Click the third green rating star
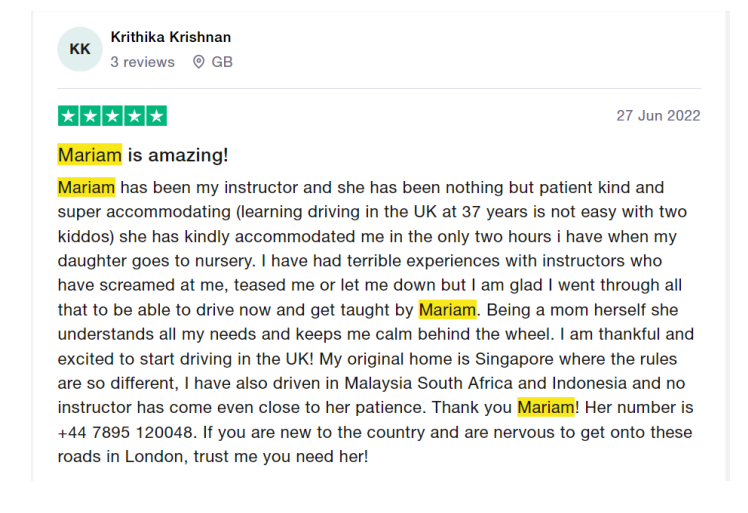748x513 pixels. click(113, 116)
